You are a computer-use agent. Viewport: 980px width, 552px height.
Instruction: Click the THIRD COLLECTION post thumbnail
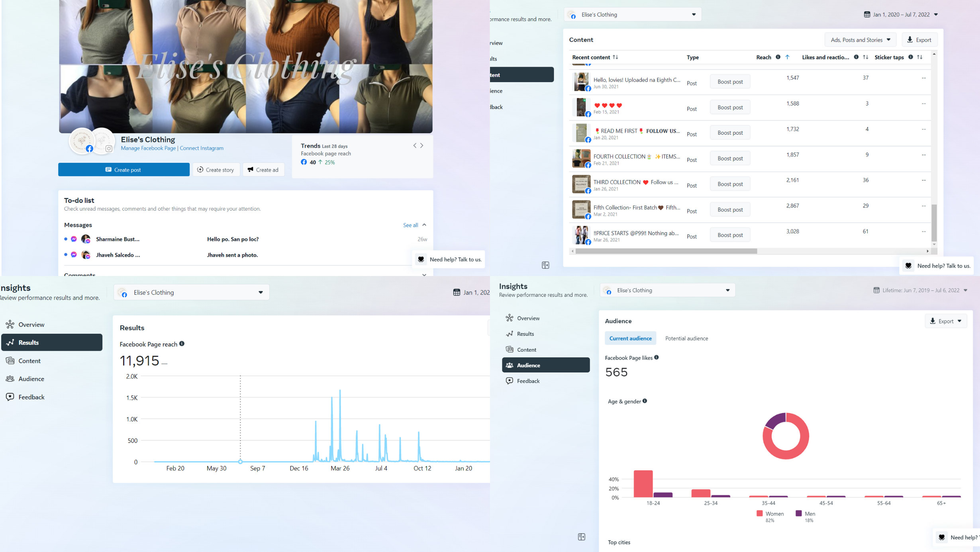(x=581, y=184)
